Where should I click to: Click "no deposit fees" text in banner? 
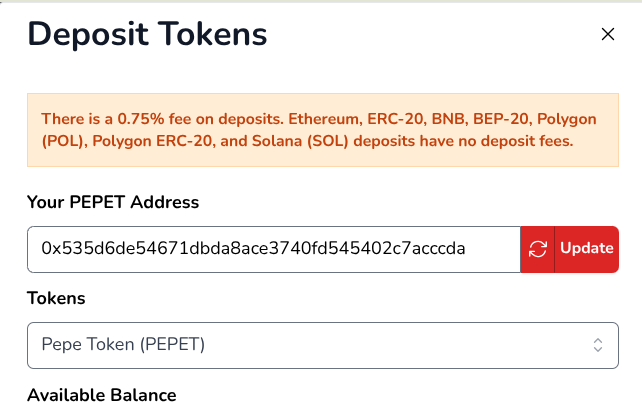(x=515, y=141)
